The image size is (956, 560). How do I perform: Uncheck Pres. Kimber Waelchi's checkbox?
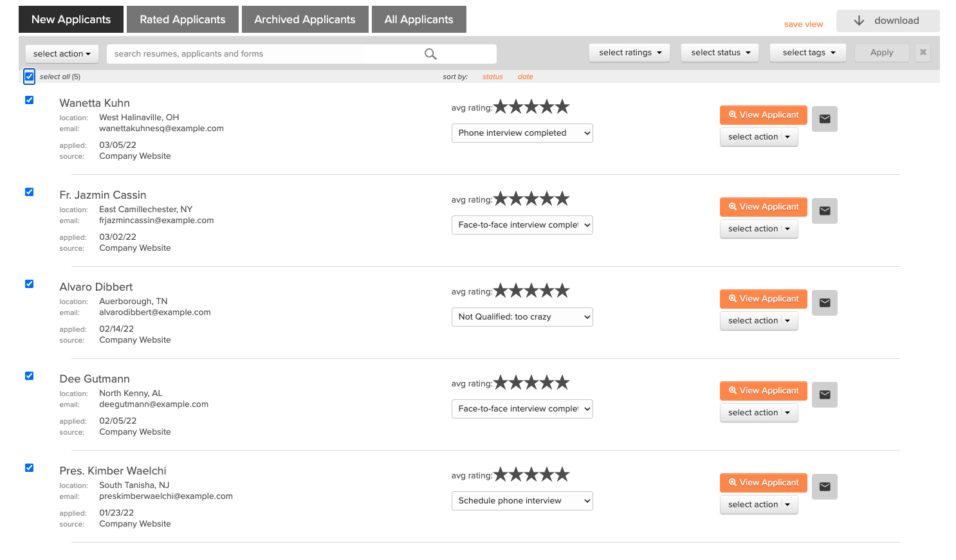(x=29, y=467)
